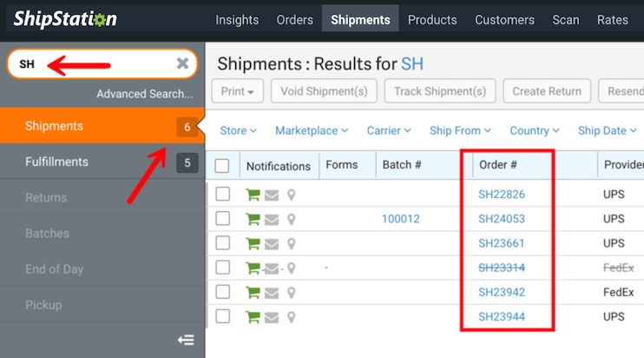Image resolution: width=644 pixels, height=358 pixels.
Task: Click cart icon in SH23942 row
Action: point(253,292)
